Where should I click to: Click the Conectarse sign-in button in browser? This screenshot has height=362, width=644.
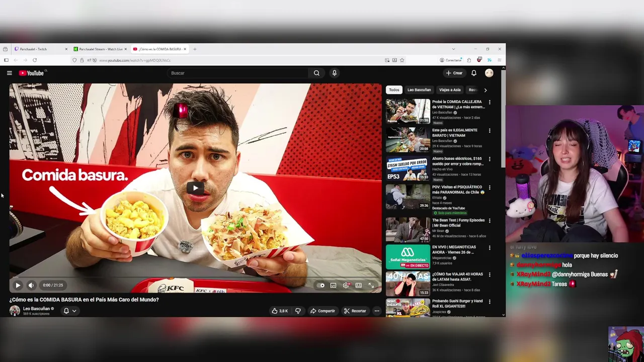[x=450, y=60]
